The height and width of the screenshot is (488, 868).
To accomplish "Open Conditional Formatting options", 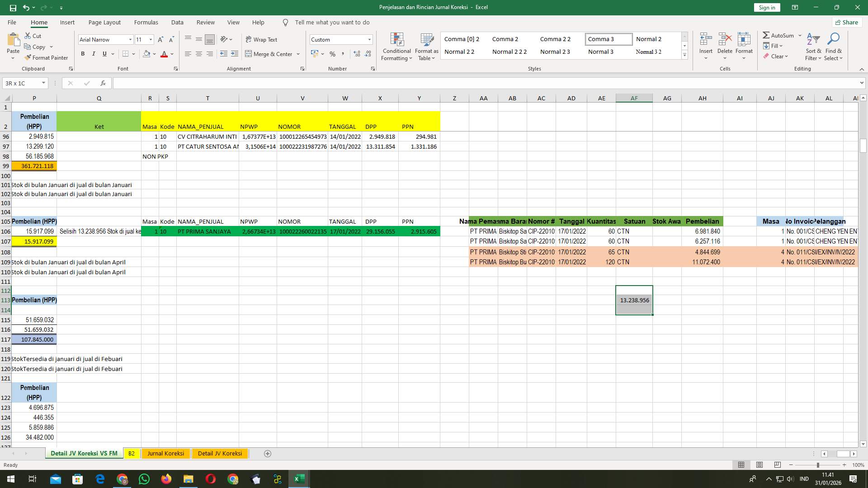I will click(396, 47).
